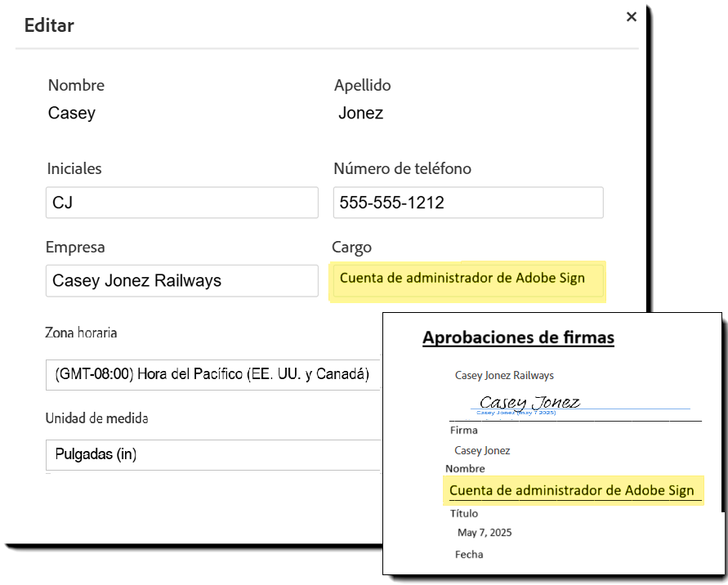Click the Empresa field Casey Jonez Railways
The height and width of the screenshot is (585, 728).
(182, 280)
